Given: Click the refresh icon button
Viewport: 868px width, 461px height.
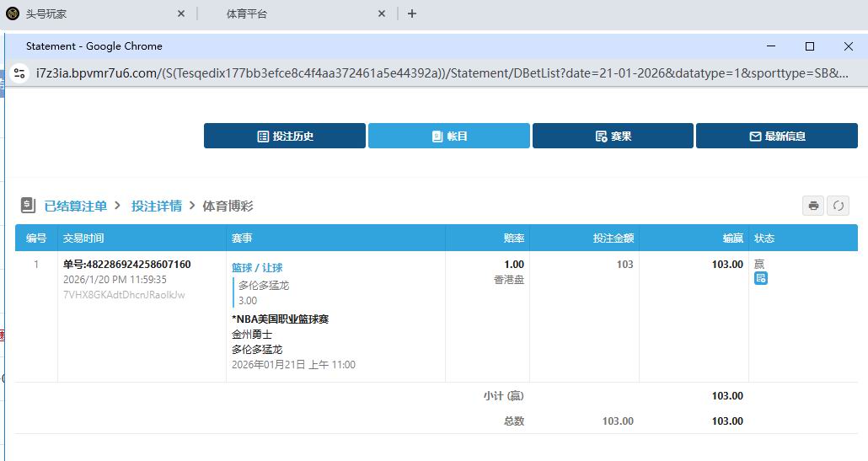Looking at the screenshot, I should (x=838, y=206).
